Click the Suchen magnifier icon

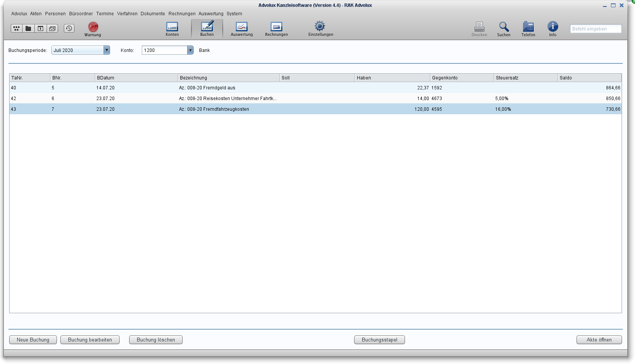(x=504, y=29)
